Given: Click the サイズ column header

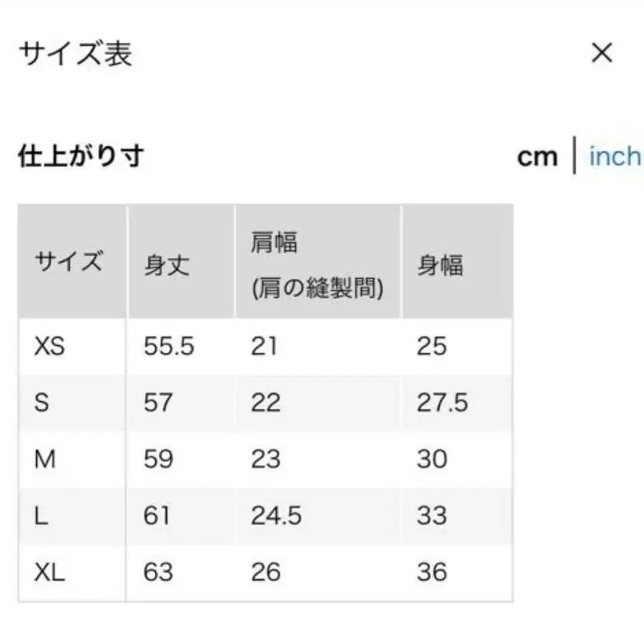Looking at the screenshot, I should (x=68, y=262).
